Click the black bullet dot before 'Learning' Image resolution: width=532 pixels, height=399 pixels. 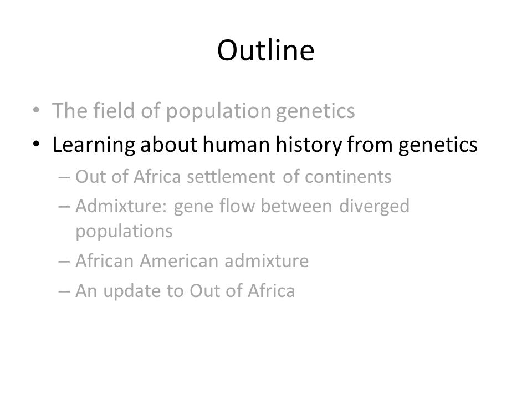click(x=37, y=144)
